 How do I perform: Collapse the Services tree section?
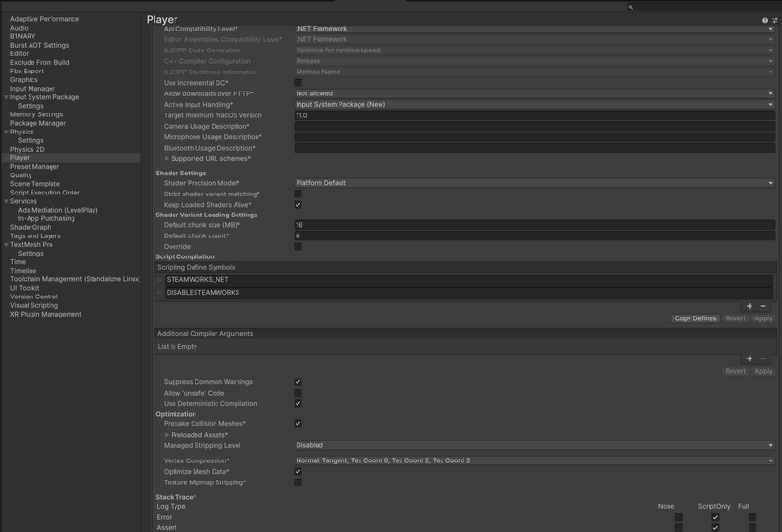(x=6, y=201)
